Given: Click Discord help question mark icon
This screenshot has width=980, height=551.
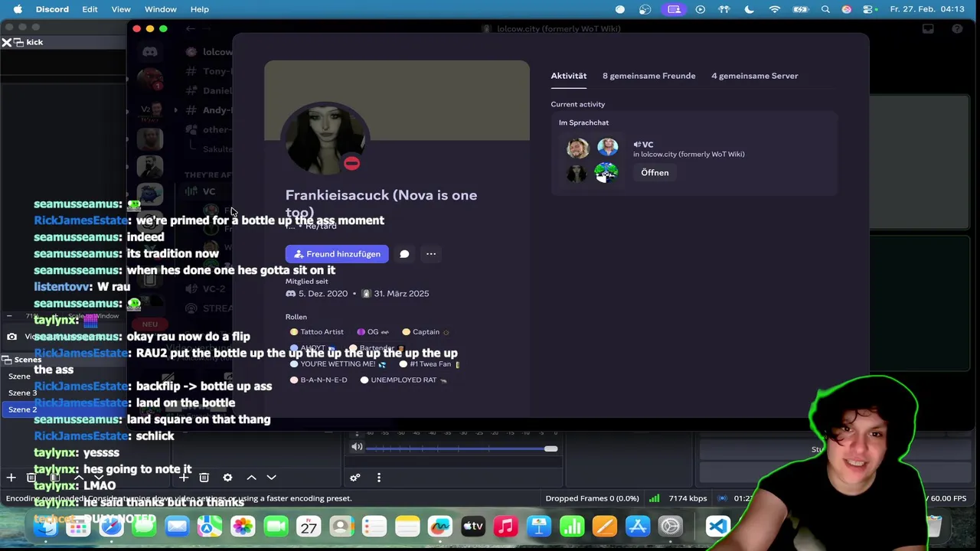Looking at the screenshot, I should (957, 29).
